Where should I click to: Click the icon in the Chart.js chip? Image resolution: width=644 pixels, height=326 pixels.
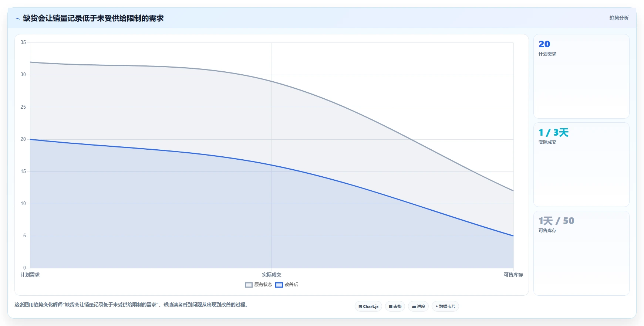click(x=360, y=306)
